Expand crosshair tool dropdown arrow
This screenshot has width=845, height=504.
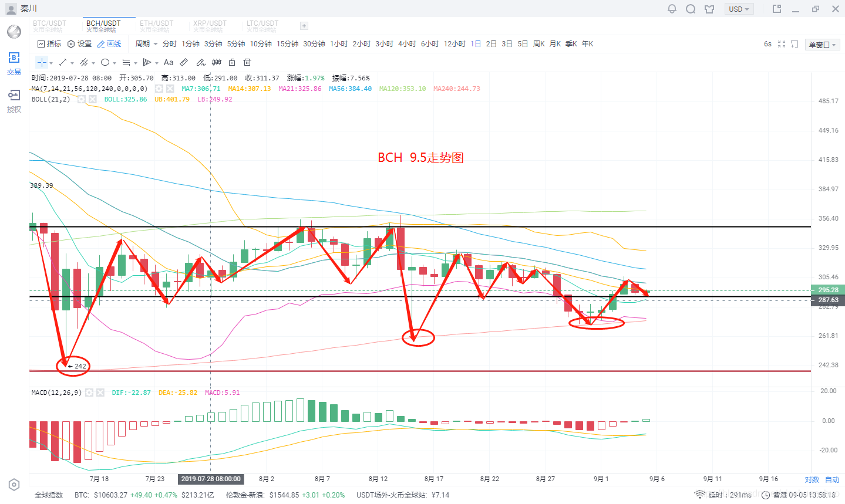[x=51, y=63]
